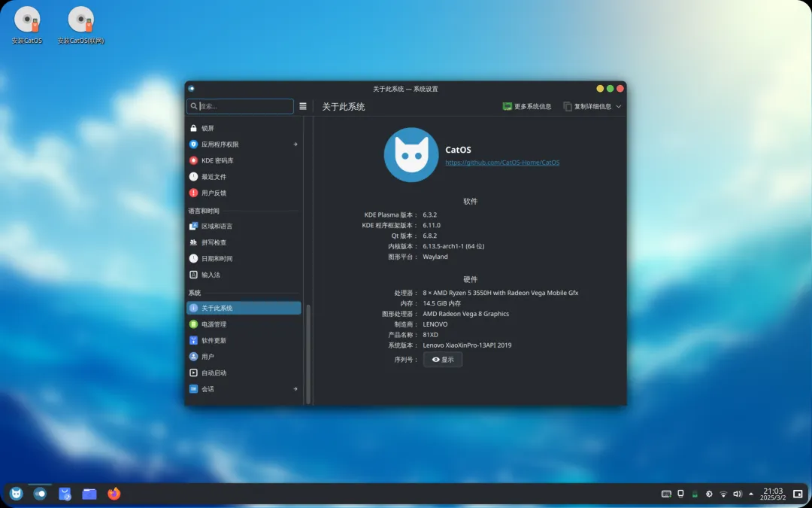
Task: Select 拼写检查 spell check entry
Action: [x=244, y=242]
